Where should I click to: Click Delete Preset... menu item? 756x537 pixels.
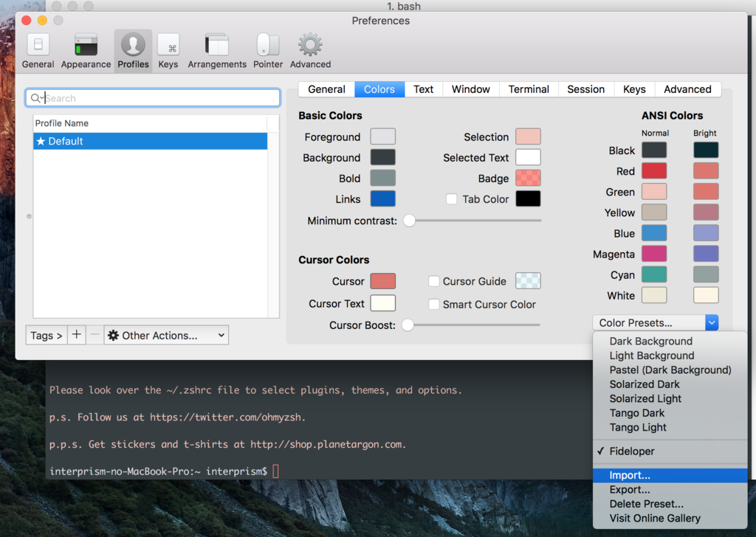point(670,505)
